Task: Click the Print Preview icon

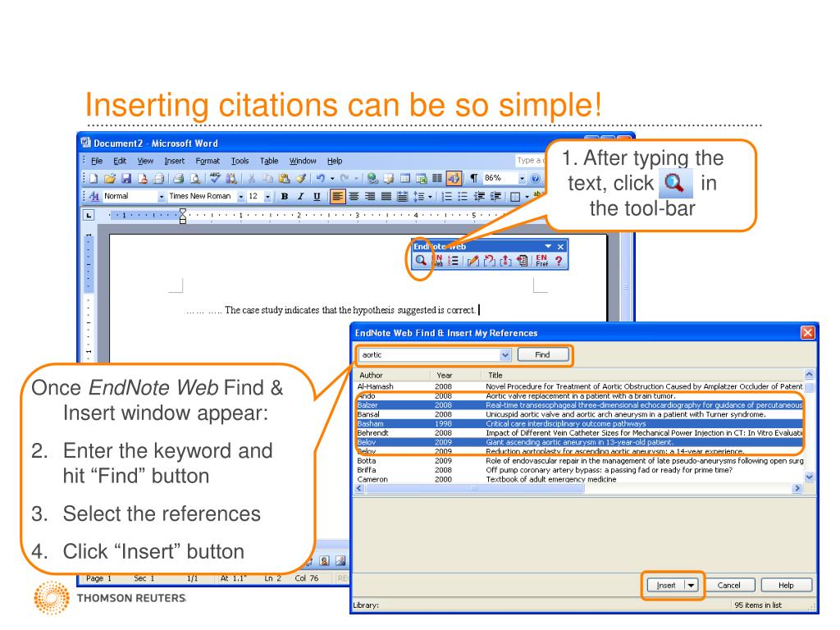Action: coord(195,178)
